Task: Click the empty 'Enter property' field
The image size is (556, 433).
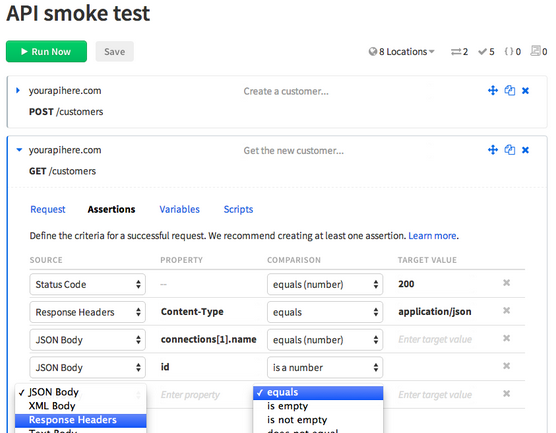Action: point(190,395)
